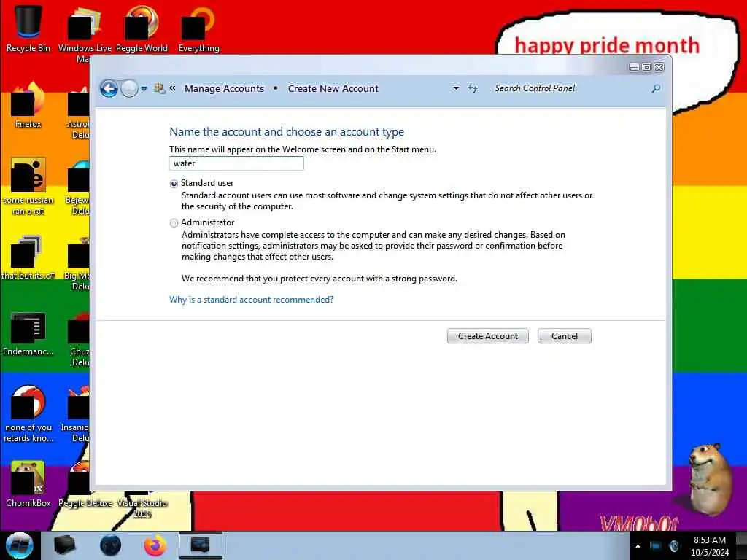Close the Create New Account window
This screenshot has width=747, height=560.
(x=659, y=68)
